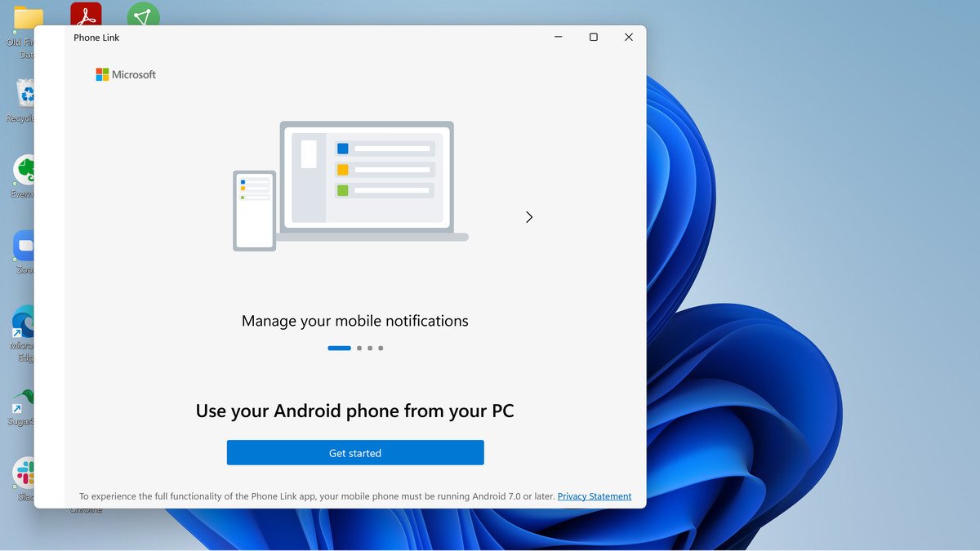Image resolution: width=980 pixels, height=551 pixels.
Task: Select the third carousel dot
Action: pos(369,348)
